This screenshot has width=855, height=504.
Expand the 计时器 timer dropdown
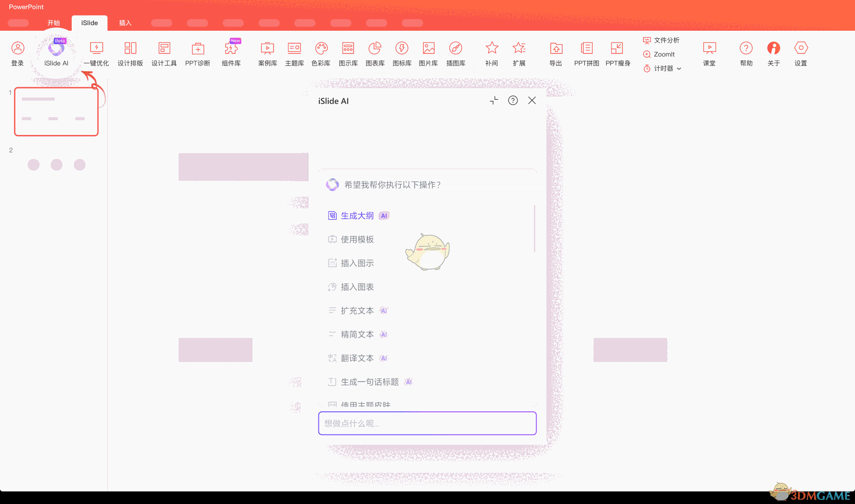click(662, 69)
